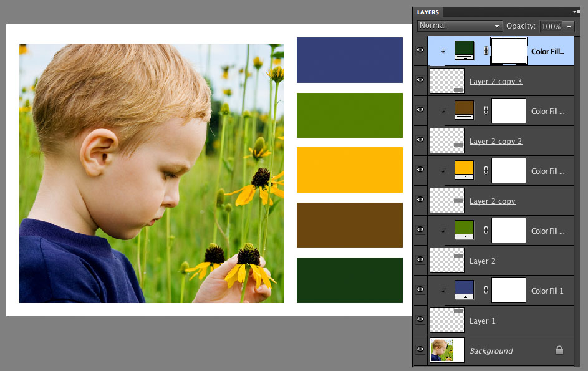Select the 'Layer 1' layer name
Image resolution: width=588 pixels, height=371 pixels.
(483, 320)
